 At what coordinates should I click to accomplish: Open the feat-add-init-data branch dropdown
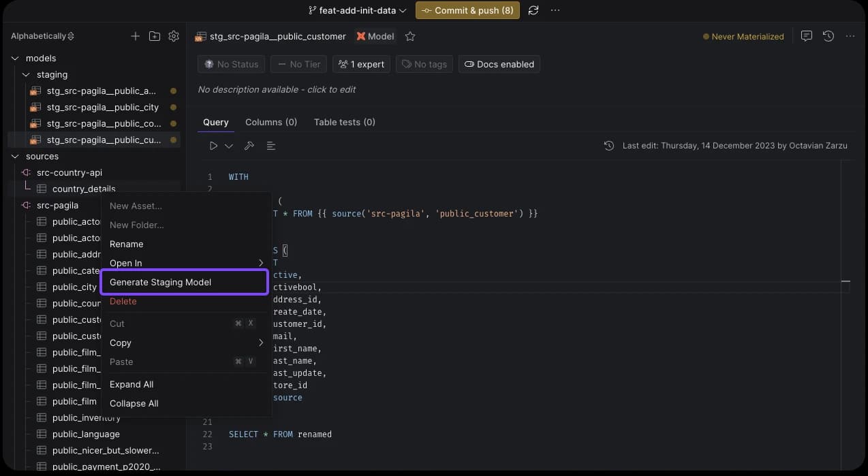tap(357, 10)
